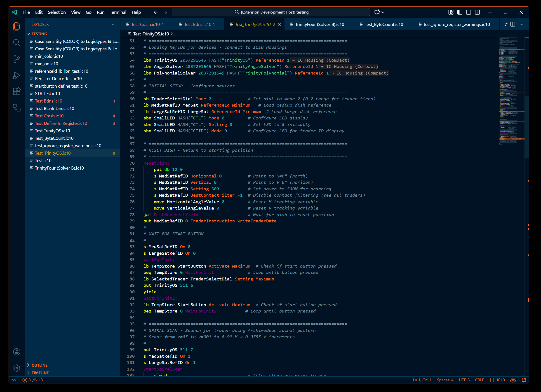Open the Terminal menu

coord(118,12)
